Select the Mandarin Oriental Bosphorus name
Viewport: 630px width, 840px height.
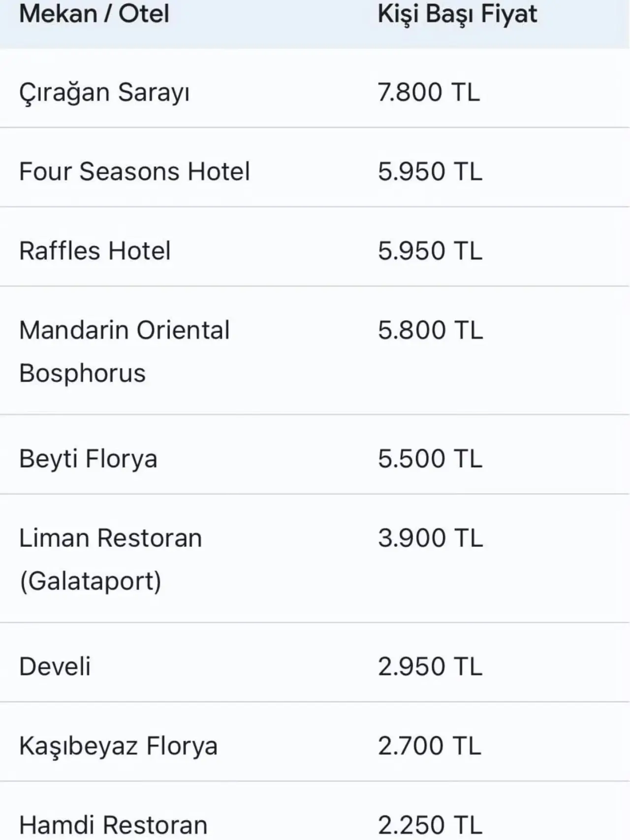pyautogui.click(x=124, y=351)
